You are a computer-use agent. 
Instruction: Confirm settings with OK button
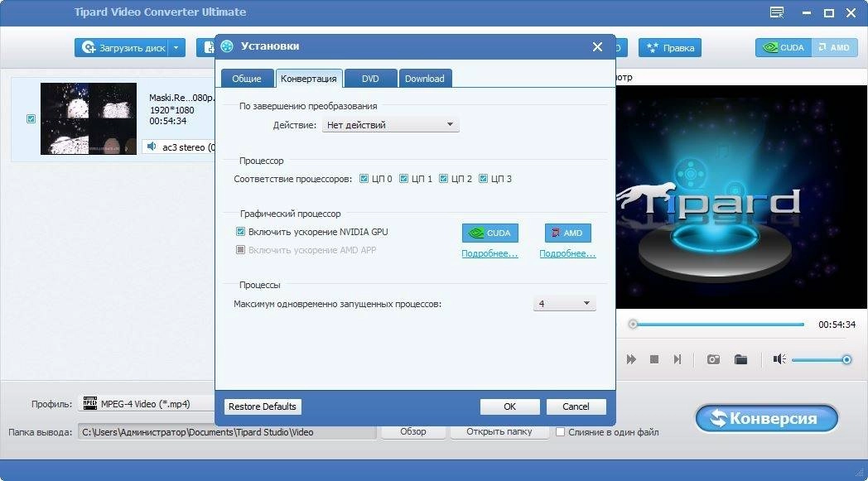point(510,406)
